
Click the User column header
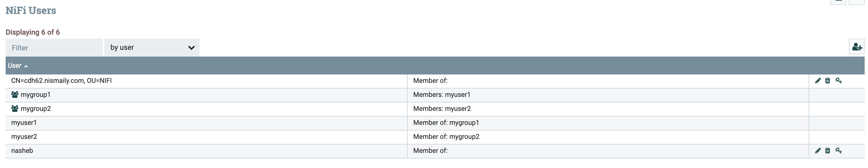15,66
